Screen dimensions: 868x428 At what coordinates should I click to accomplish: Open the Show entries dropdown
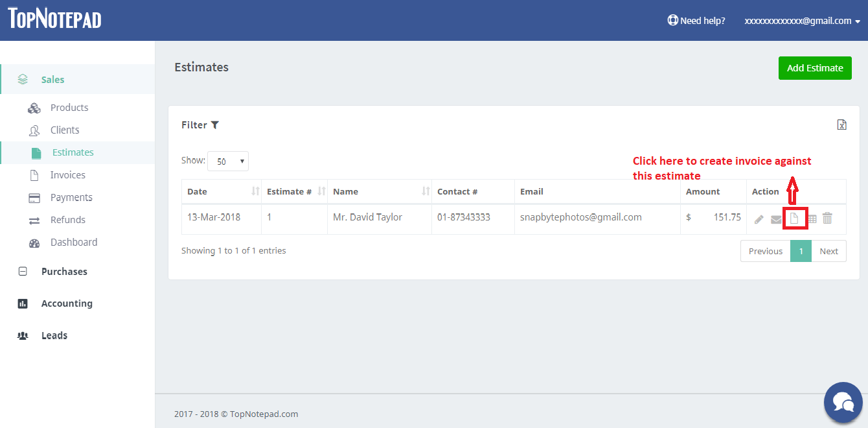(228, 161)
